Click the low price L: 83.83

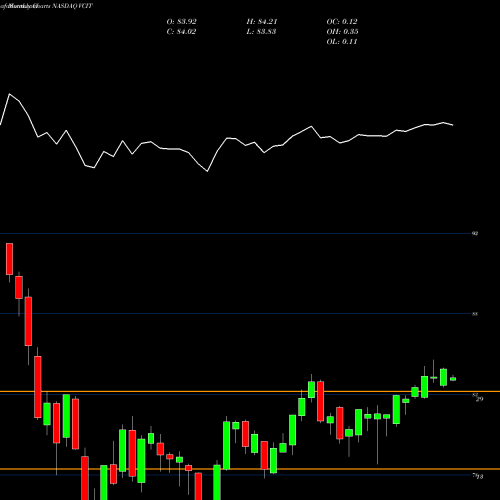click(x=261, y=32)
